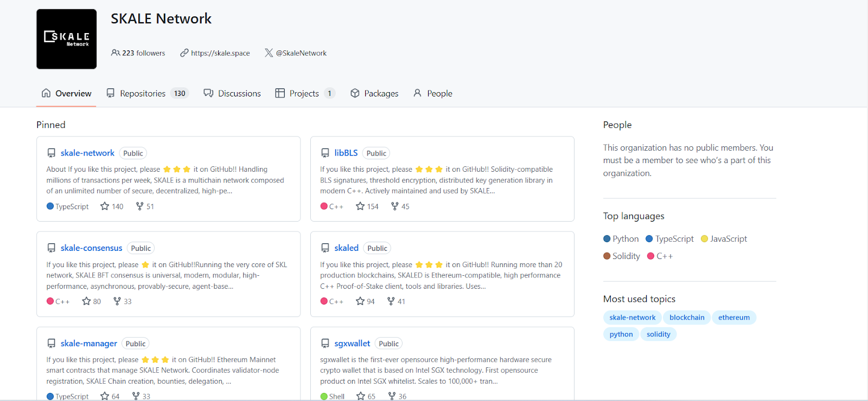Viewport: 868px width, 401px height.
Task: Click the star count on skaled card
Action: point(371,301)
